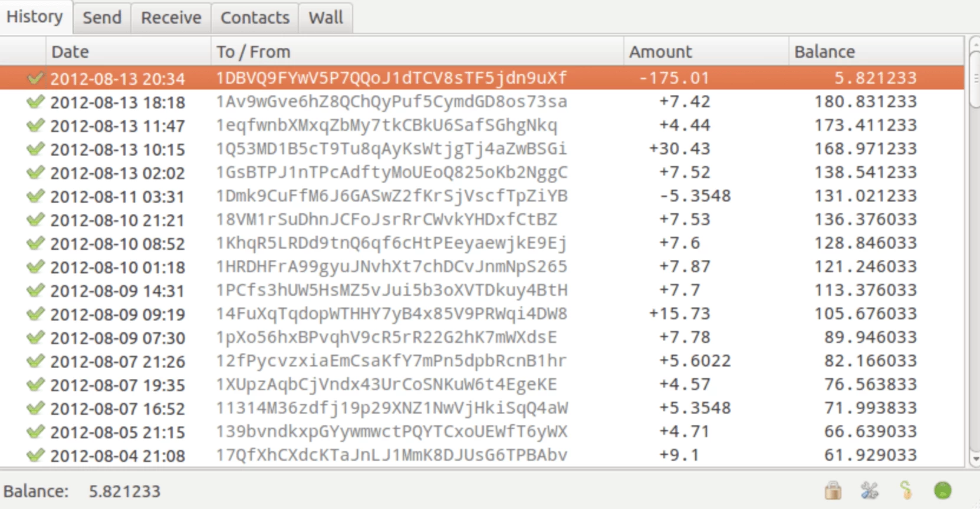Open preferences via wrench-and-screwdriver icon

(869, 490)
